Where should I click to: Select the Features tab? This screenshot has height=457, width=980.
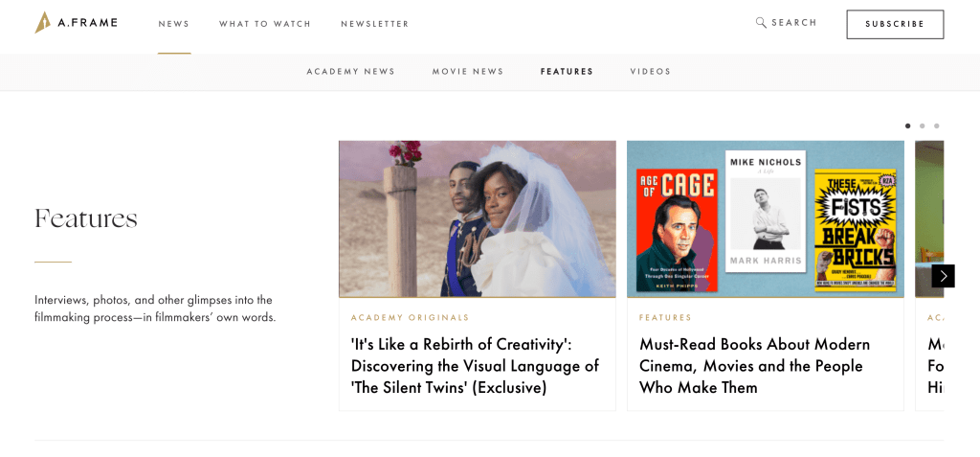point(567,72)
